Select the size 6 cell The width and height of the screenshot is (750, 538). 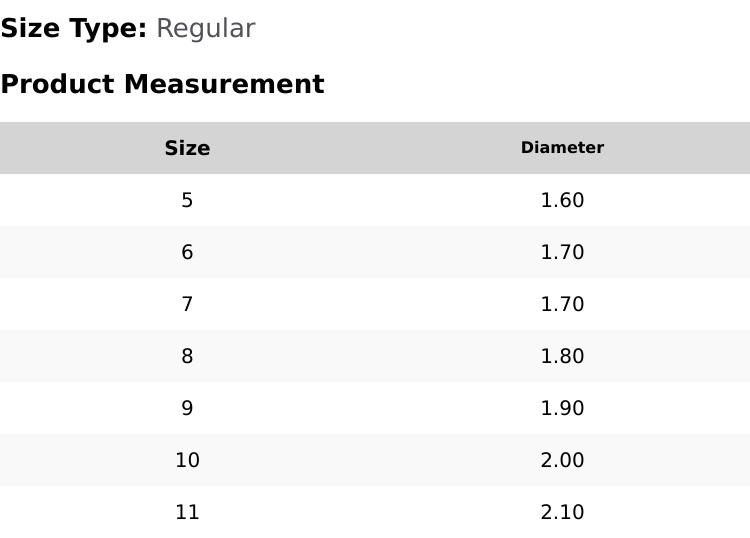[x=187, y=252]
